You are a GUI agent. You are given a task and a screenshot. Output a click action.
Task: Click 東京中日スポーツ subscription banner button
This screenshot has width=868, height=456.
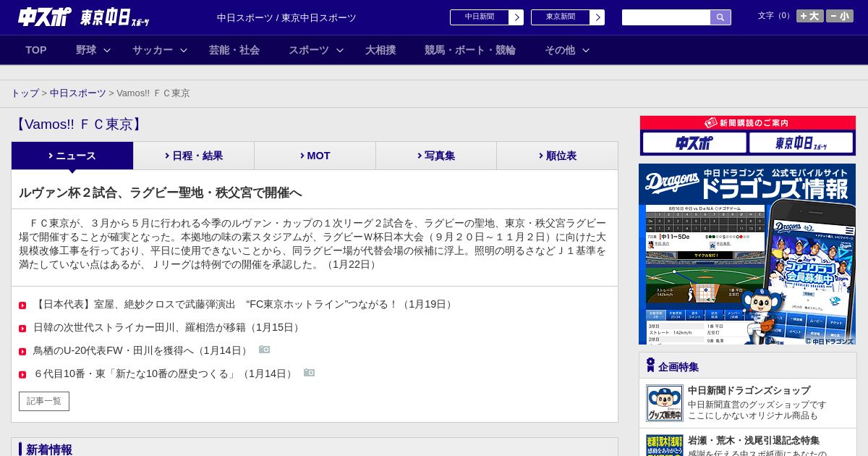point(801,143)
